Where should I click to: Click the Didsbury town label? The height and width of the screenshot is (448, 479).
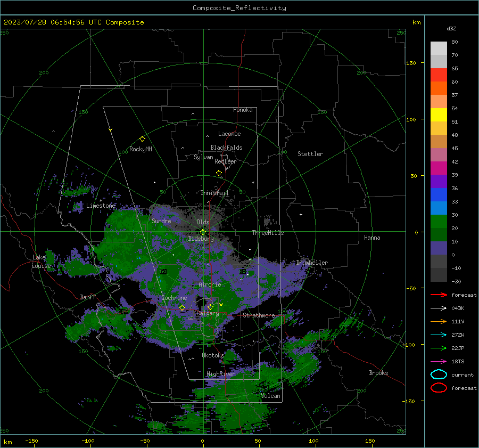201,239
